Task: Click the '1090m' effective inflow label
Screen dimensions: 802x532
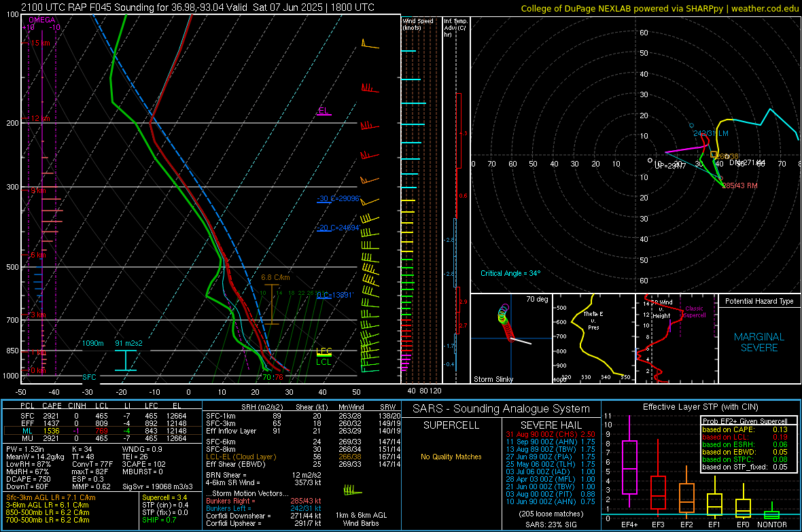Action: [93, 343]
